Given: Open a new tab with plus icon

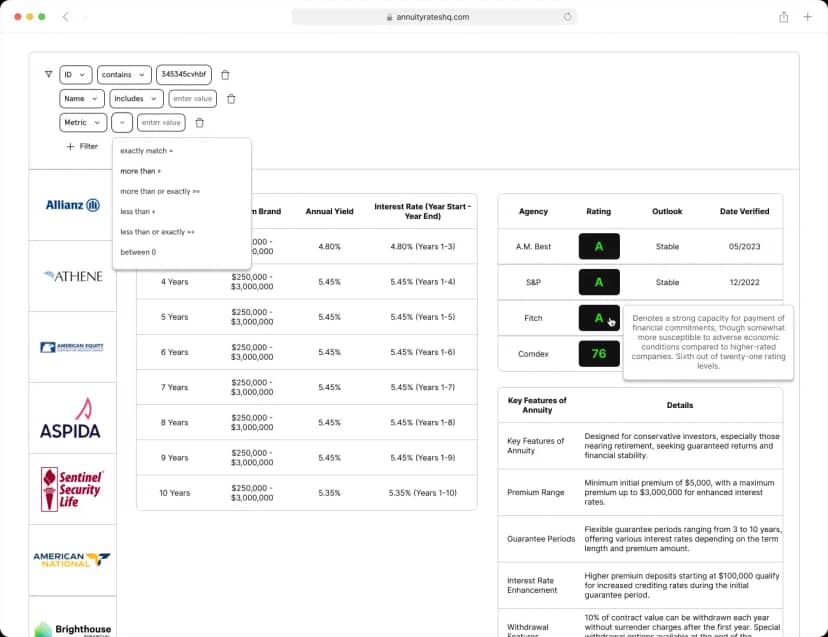Looking at the screenshot, I should [x=808, y=17].
